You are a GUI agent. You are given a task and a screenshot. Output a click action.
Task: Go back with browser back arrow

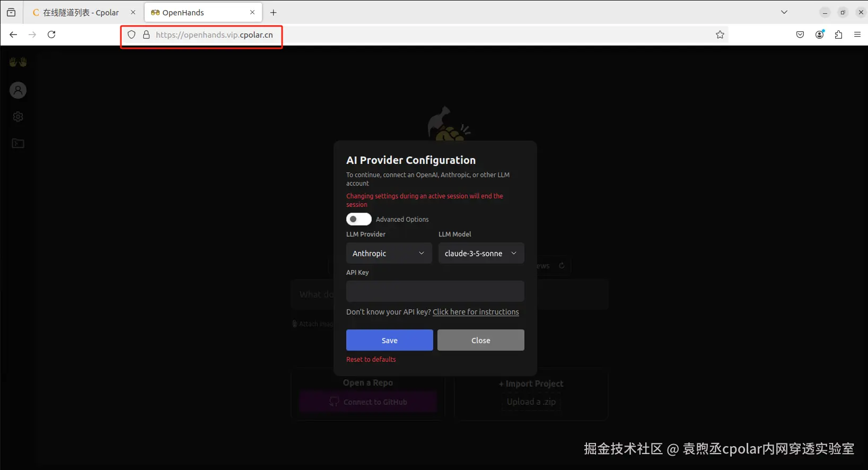click(13, 34)
